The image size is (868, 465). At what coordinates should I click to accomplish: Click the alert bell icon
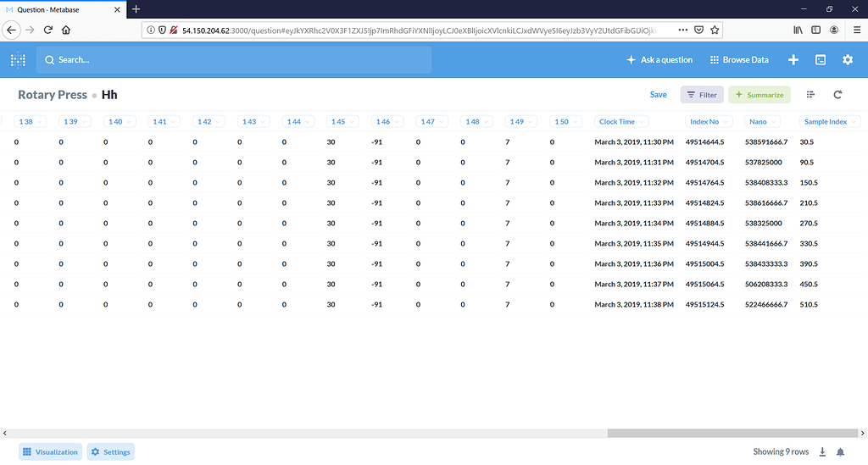coord(841,452)
